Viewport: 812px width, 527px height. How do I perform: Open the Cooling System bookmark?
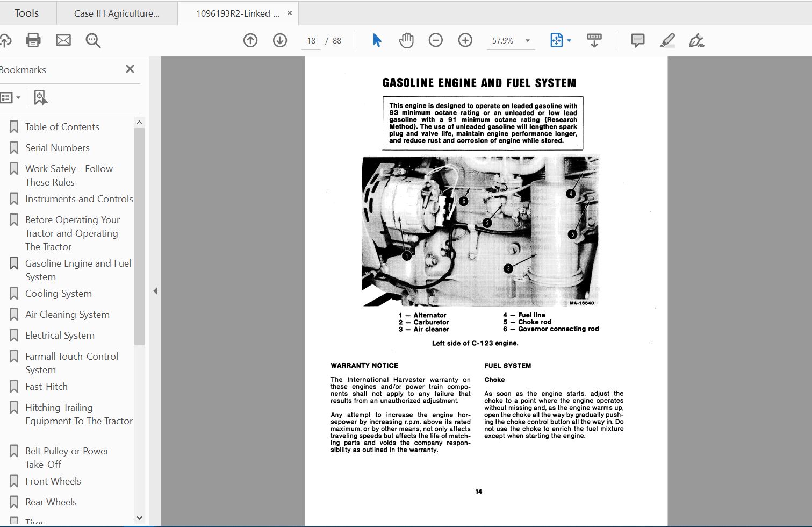tap(59, 294)
